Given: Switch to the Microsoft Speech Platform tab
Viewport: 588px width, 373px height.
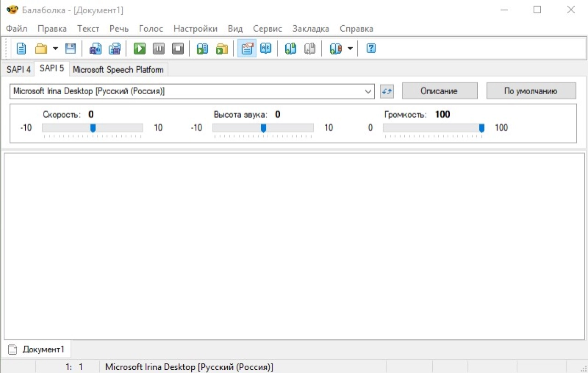Looking at the screenshot, I should tap(118, 70).
